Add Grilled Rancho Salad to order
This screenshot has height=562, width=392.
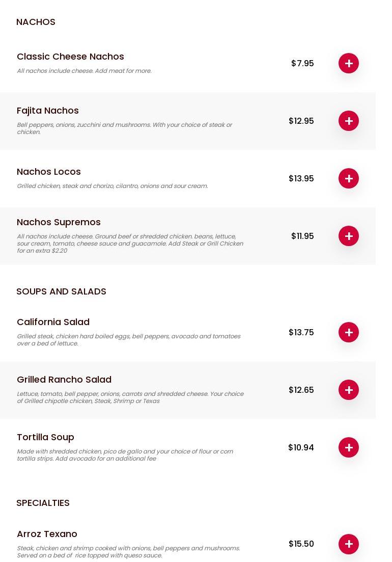(349, 390)
